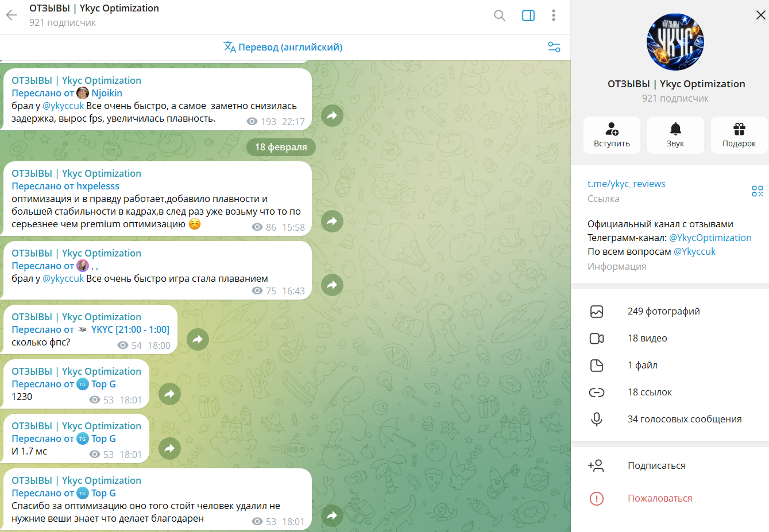Forward the Njoikin review message
Screen dimensions: 769x532
(x=332, y=115)
